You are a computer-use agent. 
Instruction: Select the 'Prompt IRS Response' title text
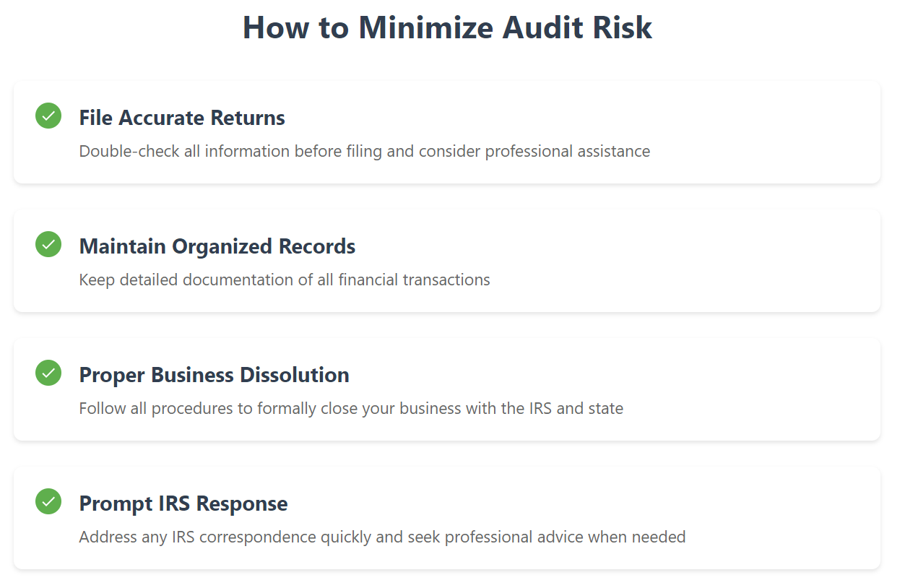183,503
